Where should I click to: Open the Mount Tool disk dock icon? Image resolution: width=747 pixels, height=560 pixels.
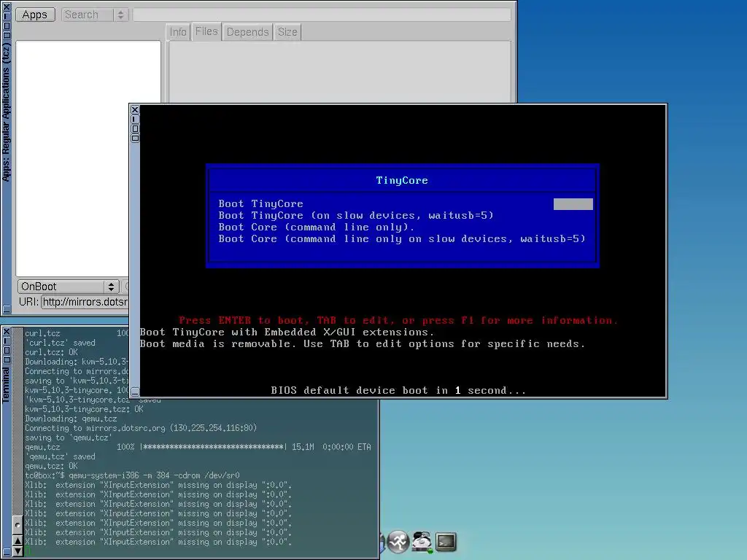pyautogui.click(x=422, y=542)
